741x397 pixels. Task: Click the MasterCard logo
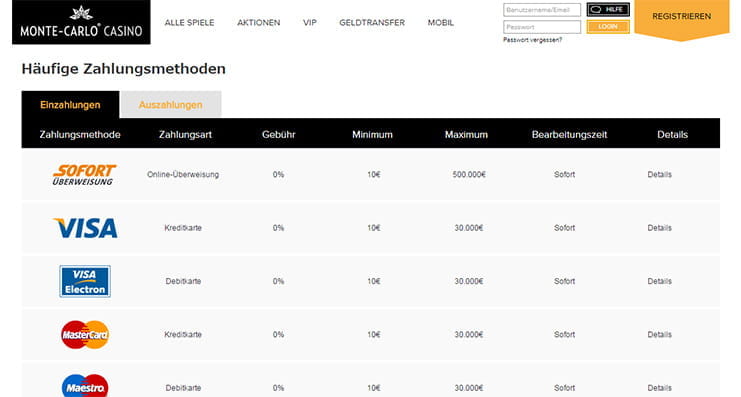click(85, 335)
